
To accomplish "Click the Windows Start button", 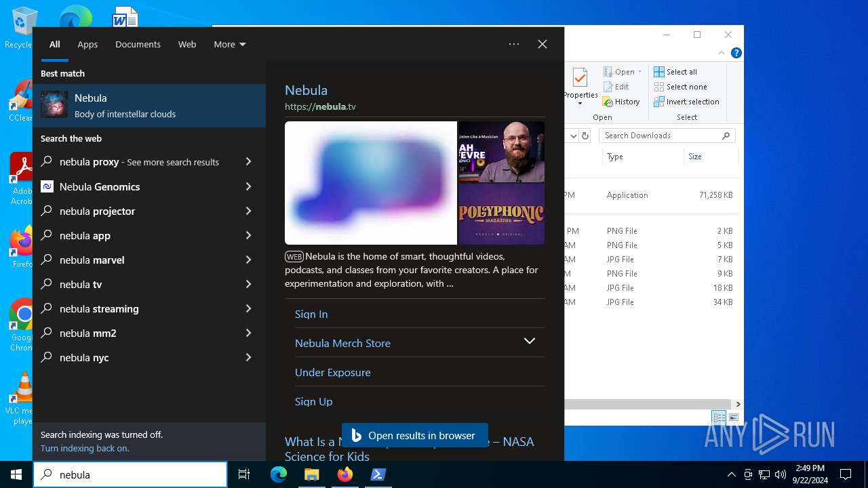I will point(16,474).
